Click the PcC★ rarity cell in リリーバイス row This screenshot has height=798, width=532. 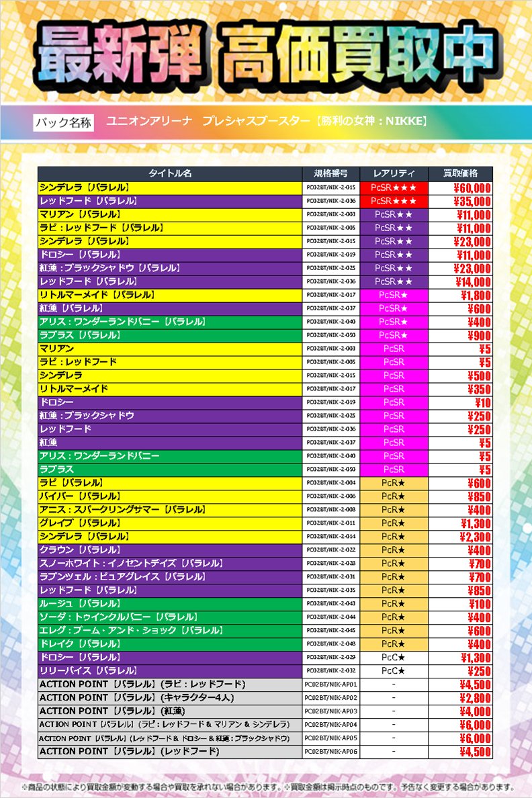pyautogui.click(x=394, y=671)
